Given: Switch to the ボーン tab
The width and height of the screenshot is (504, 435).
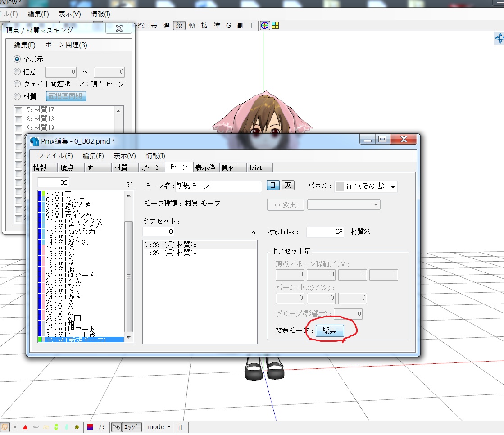Looking at the screenshot, I should (151, 168).
